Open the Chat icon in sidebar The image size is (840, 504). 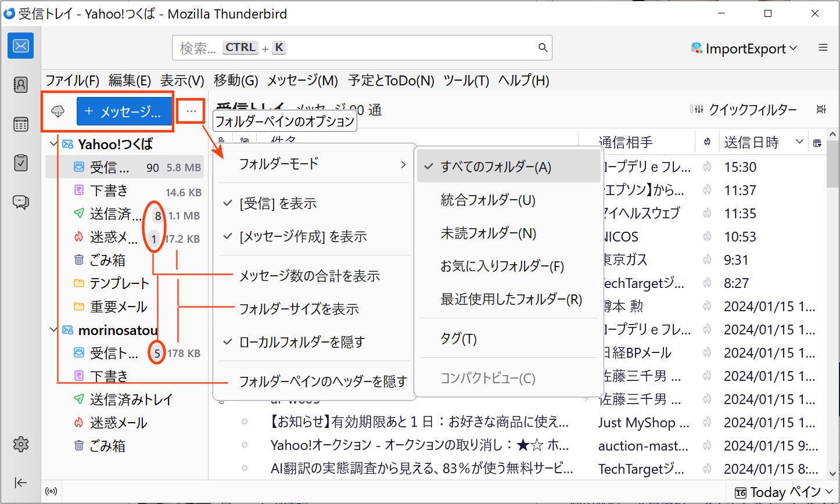coord(20,202)
